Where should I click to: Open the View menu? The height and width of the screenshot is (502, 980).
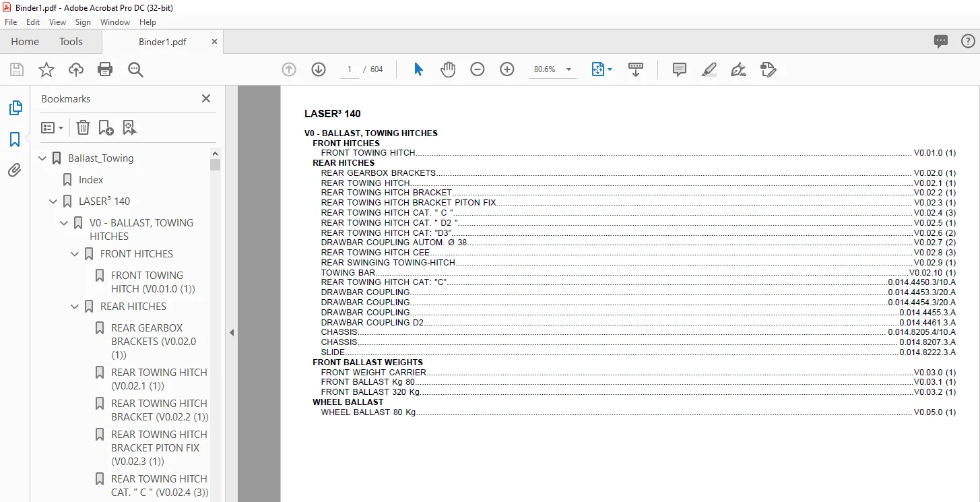click(x=57, y=22)
